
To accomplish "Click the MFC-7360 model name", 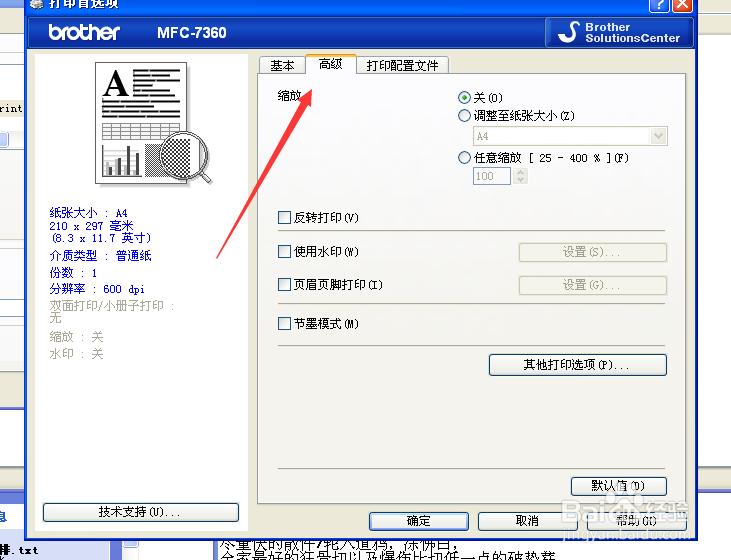I will click(192, 33).
